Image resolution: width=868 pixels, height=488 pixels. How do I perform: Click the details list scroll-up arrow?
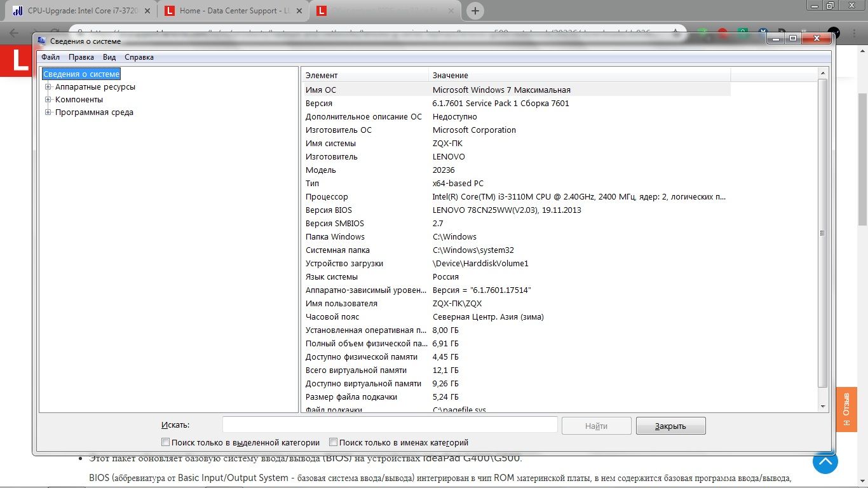click(822, 74)
